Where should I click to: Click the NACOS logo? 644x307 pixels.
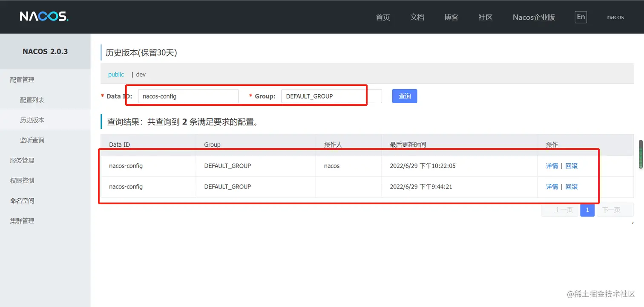44,17
